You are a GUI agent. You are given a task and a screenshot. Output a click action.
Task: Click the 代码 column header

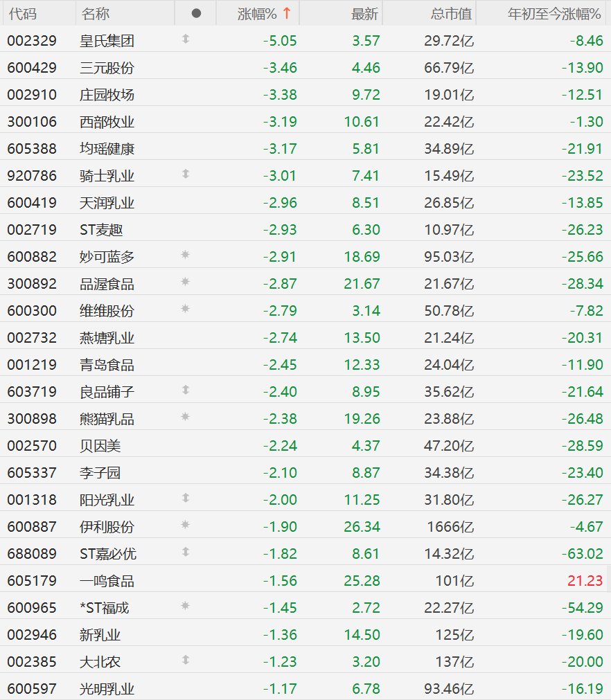(x=23, y=14)
